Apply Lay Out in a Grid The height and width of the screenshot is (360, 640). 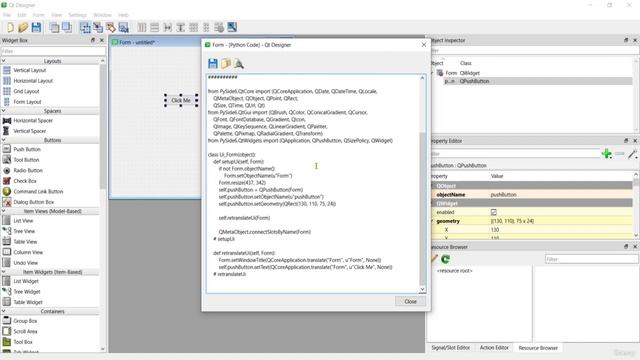coord(193,27)
